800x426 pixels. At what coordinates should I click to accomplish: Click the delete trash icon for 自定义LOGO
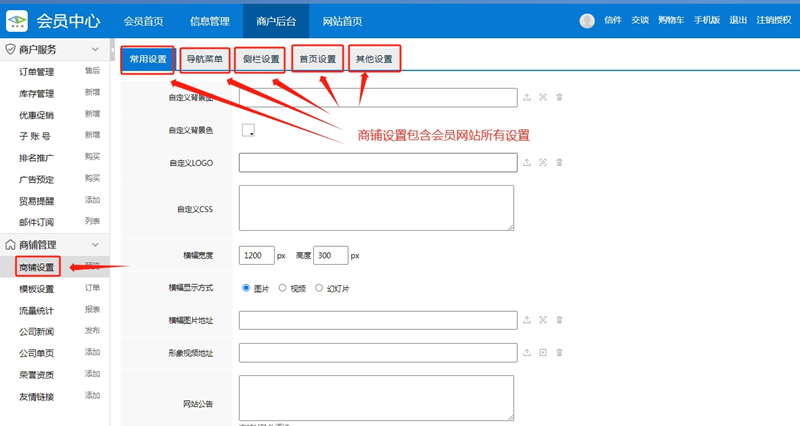(x=559, y=162)
